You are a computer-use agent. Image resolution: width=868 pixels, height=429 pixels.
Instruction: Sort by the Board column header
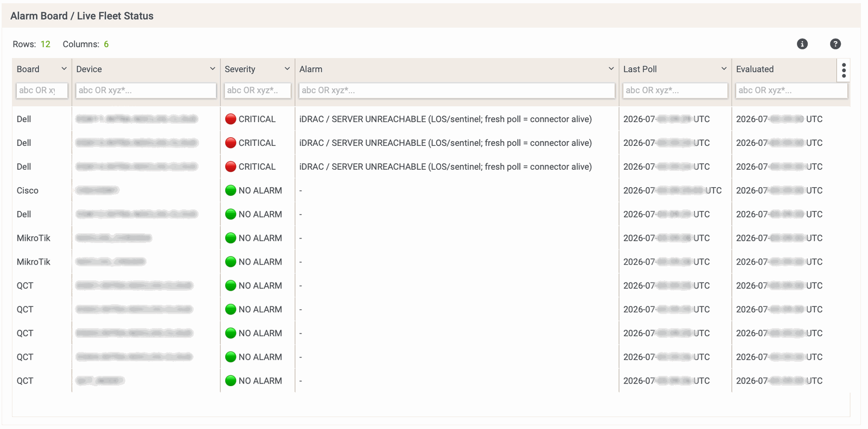pyautogui.click(x=28, y=69)
